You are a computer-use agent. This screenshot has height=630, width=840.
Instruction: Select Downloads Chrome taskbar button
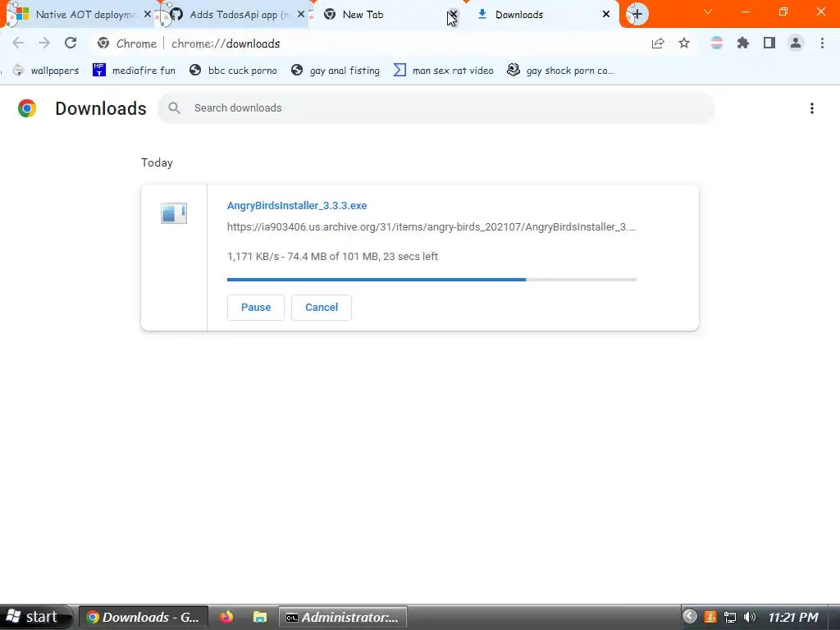coord(144,617)
